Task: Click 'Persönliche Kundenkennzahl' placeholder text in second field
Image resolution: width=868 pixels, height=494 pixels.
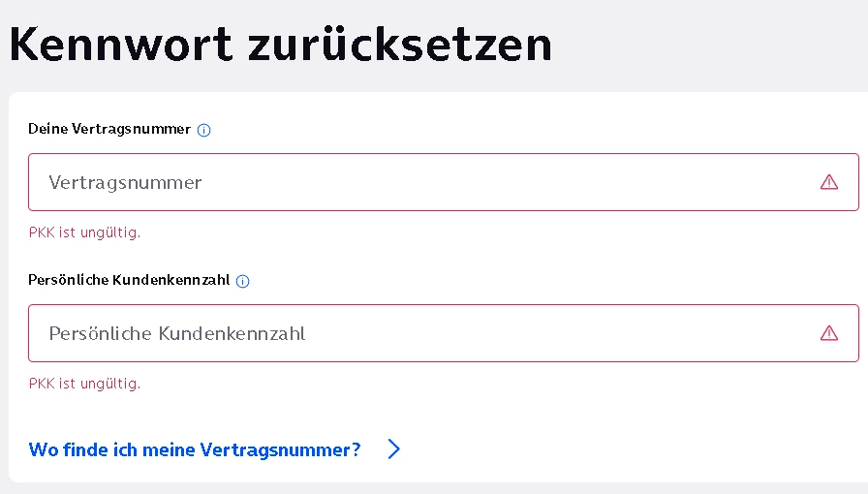Action: pyautogui.click(x=177, y=333)
